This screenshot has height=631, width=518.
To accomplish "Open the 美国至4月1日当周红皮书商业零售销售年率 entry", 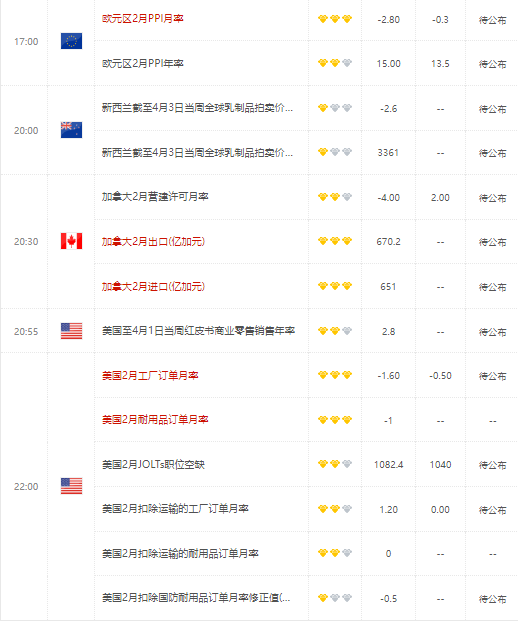I will pos(198,331).
